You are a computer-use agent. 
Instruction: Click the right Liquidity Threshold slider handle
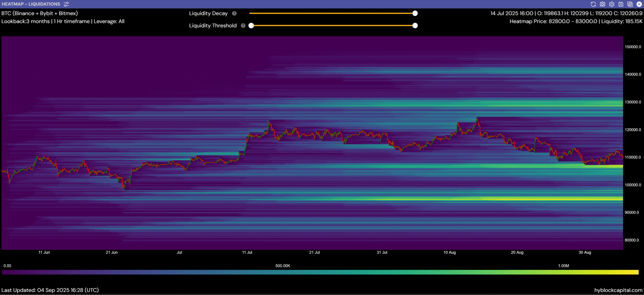(x=415, y=25)
